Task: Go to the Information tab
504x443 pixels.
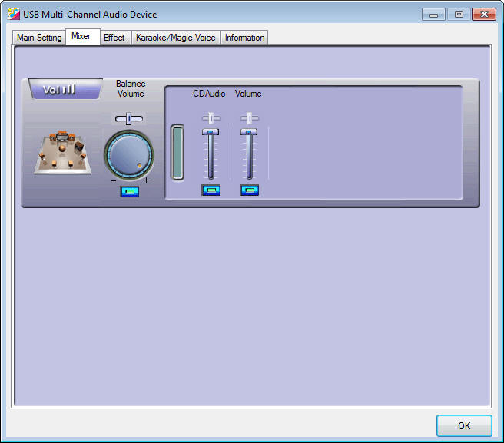Action: (244, 38)
